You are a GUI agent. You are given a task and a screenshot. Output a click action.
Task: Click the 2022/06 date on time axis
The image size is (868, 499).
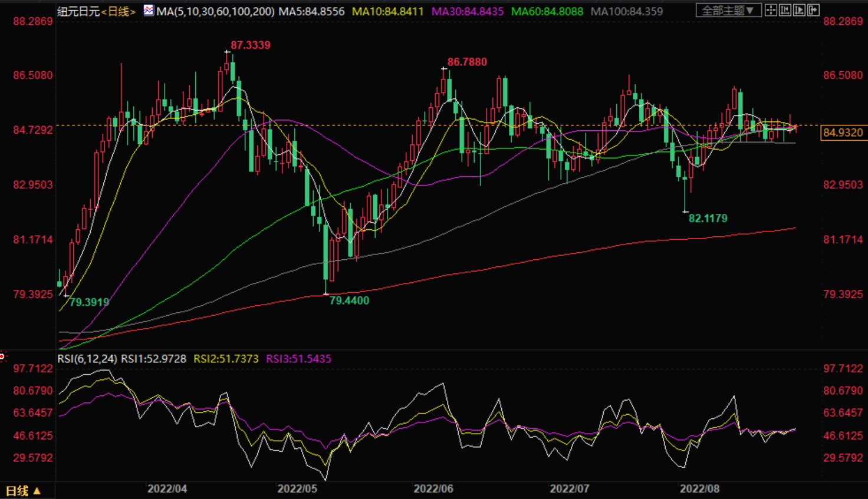coord(433,489)
